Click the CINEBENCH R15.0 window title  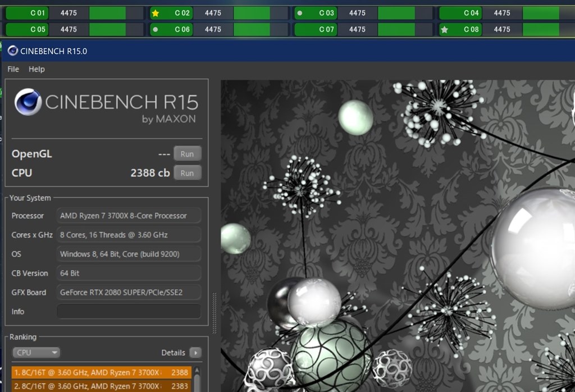click(x=53, y=51)
